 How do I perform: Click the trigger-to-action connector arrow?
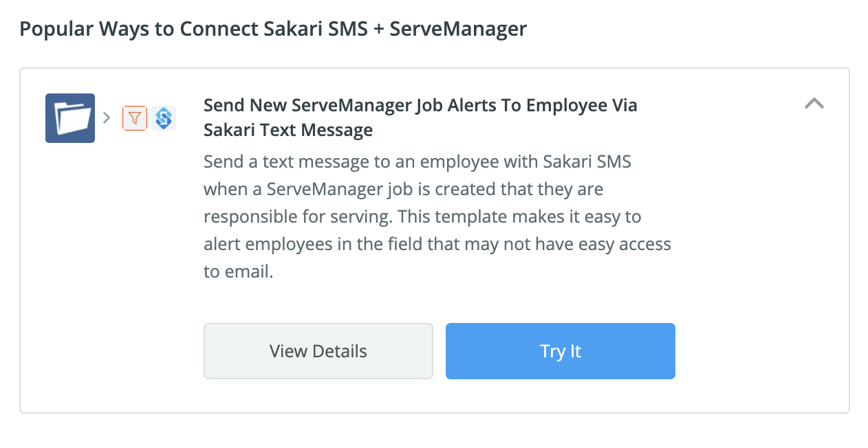pyautogui.click(x=107, y=117)
